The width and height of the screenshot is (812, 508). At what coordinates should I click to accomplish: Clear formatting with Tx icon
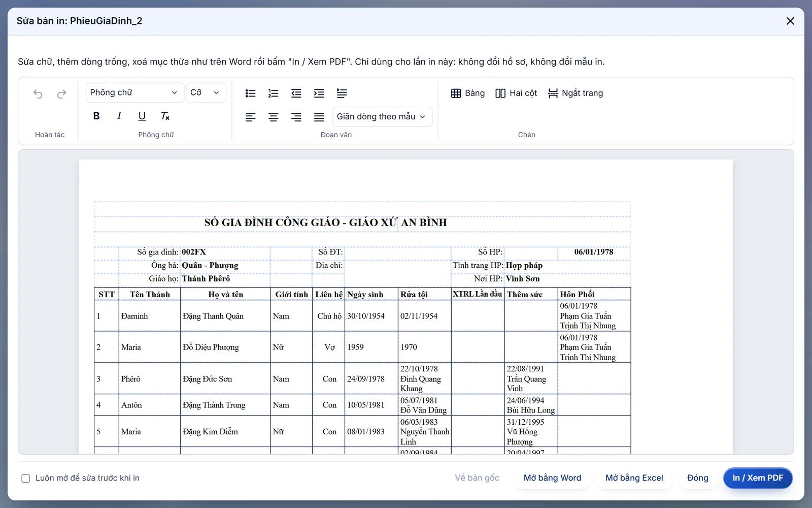(165, 116)
